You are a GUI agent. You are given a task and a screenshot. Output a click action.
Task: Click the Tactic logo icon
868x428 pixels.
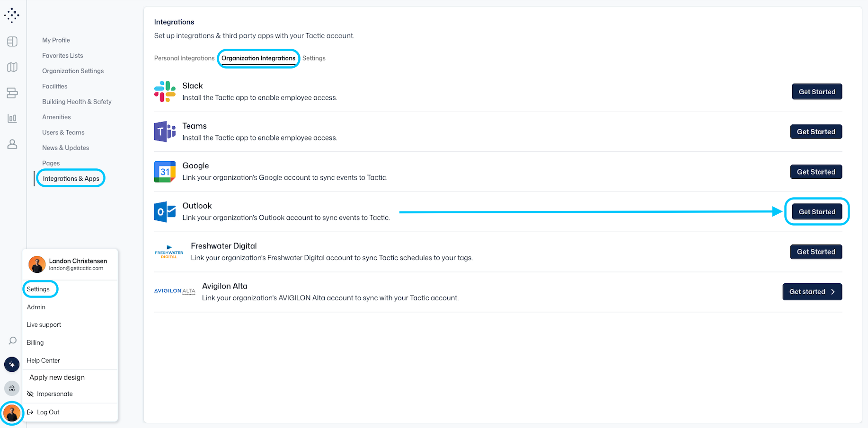tap(12, 16)
